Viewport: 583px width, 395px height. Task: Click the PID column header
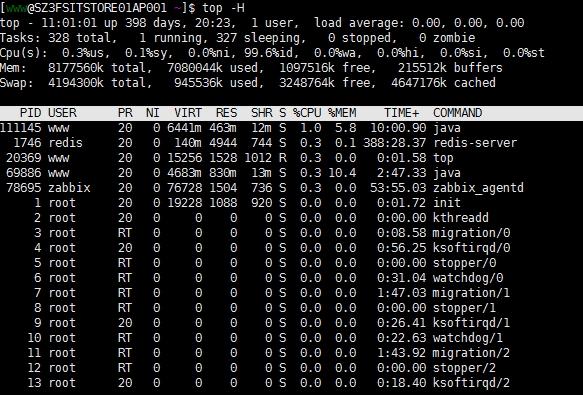[30, 113]
